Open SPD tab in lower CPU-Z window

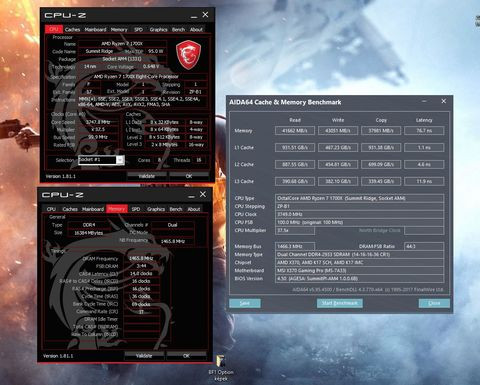[136, 209]
